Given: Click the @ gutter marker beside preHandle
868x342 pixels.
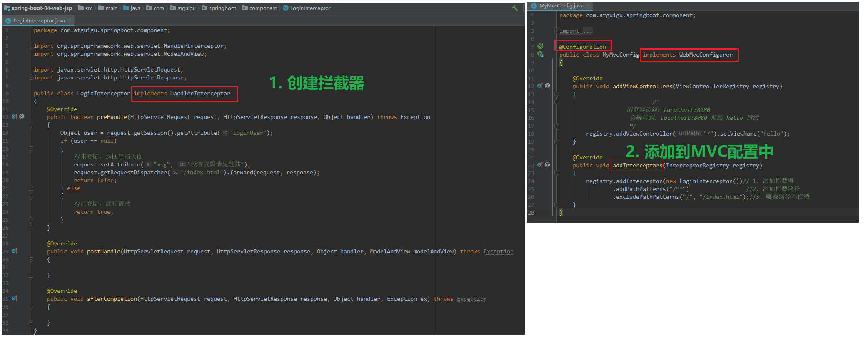Looking at the screenshot, I should coord(22,117).
